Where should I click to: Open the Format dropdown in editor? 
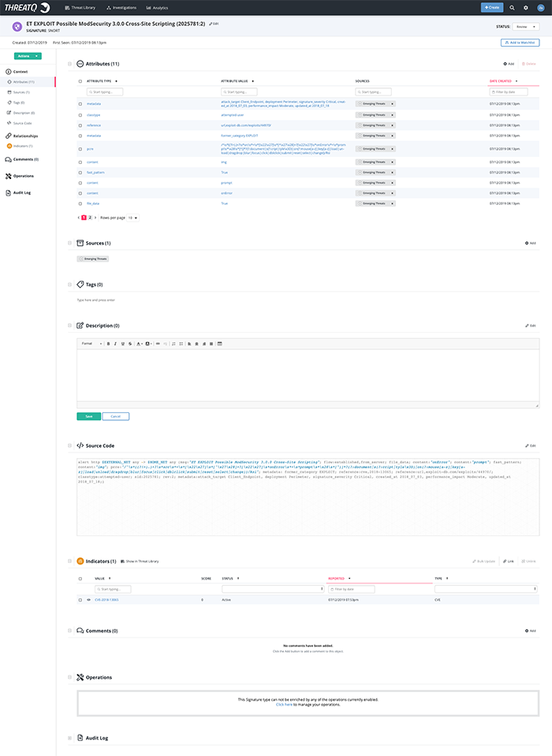pyautogui.click(x=91, y=344)
